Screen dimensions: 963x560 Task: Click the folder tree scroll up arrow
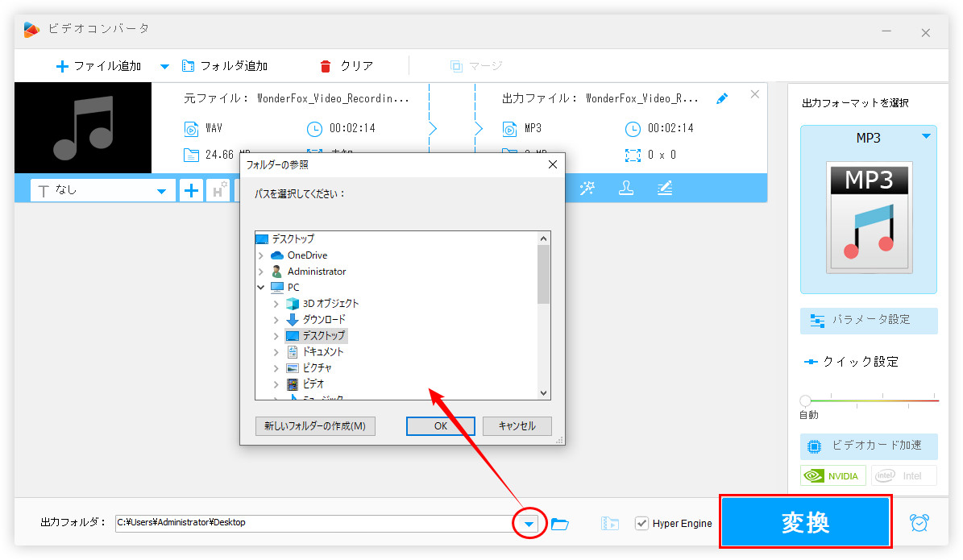543,239
